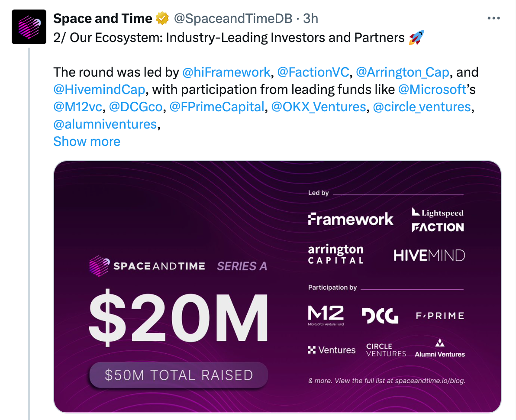Click the Space and Time display name
The image size is (516, 420).
tap(103, 19)
